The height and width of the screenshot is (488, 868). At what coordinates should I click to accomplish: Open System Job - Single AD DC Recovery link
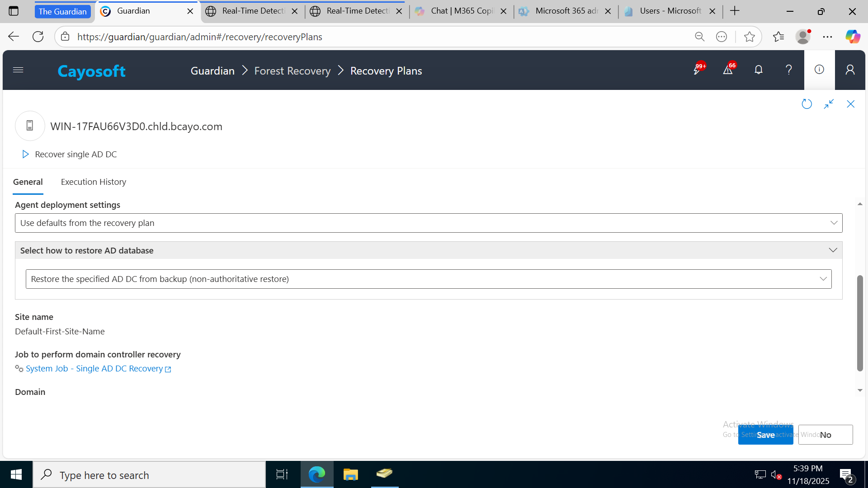point(94,369)
